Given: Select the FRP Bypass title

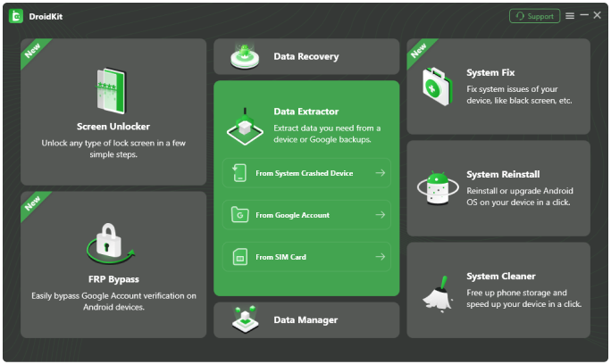Looking at the screenshot, I should click(x=113, y=279).
